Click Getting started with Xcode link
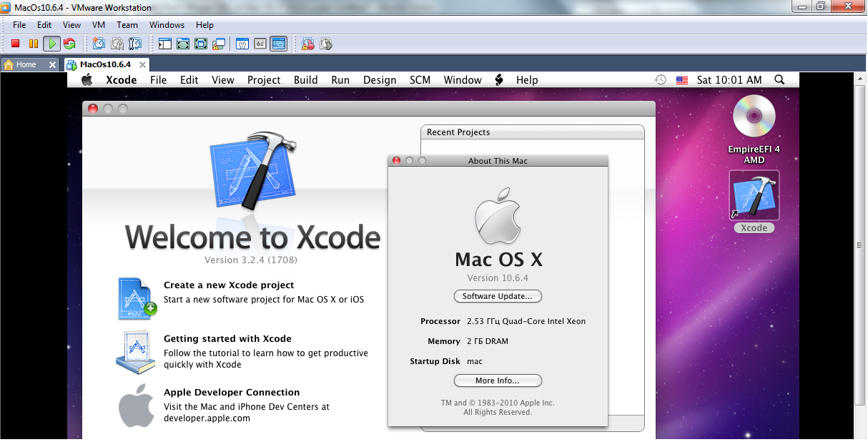 coord(227,338)
